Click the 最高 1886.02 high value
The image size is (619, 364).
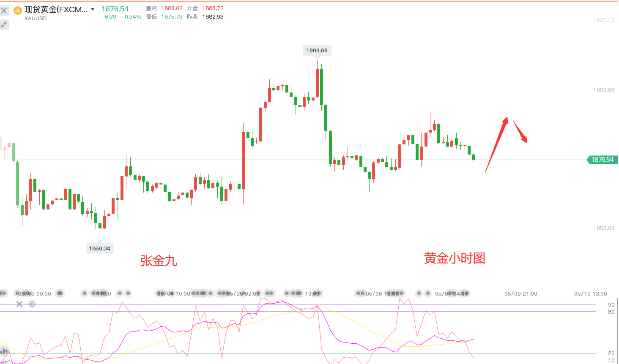tap(172, 8)
